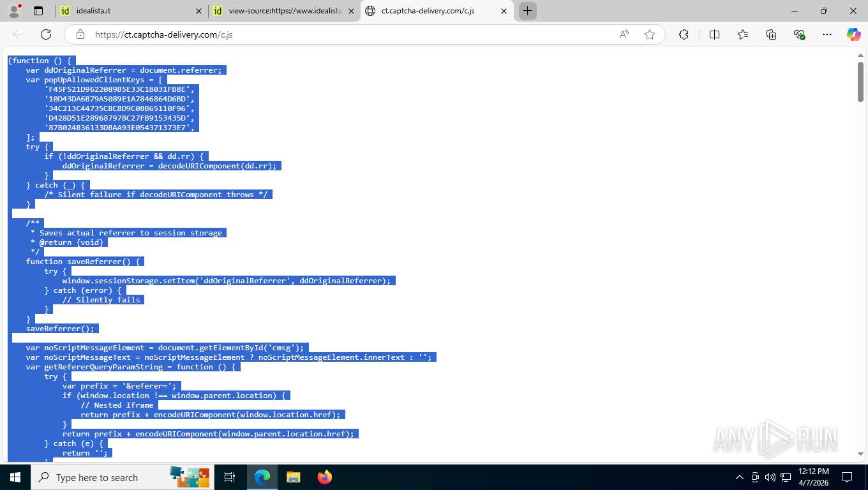Select the ct.captcha-delivery.com/c.js tab
868x490 pixels.
pyautogui.click(x=437, y=11)
